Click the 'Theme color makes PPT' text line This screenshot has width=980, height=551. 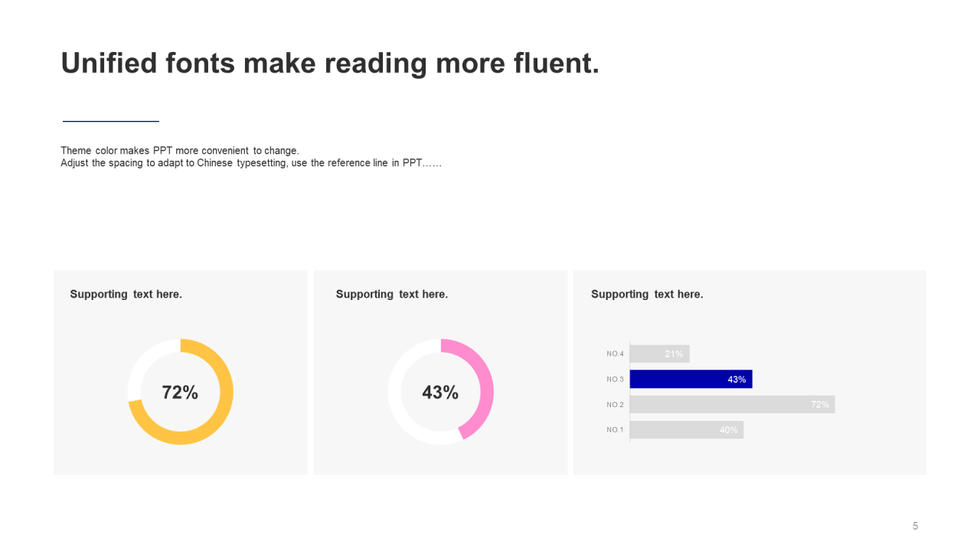[x=180, y=151]
